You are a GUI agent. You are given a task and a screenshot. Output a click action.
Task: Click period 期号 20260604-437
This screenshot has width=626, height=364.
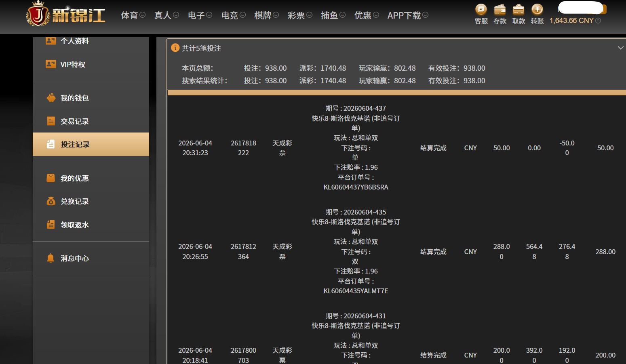pos(356,108)
